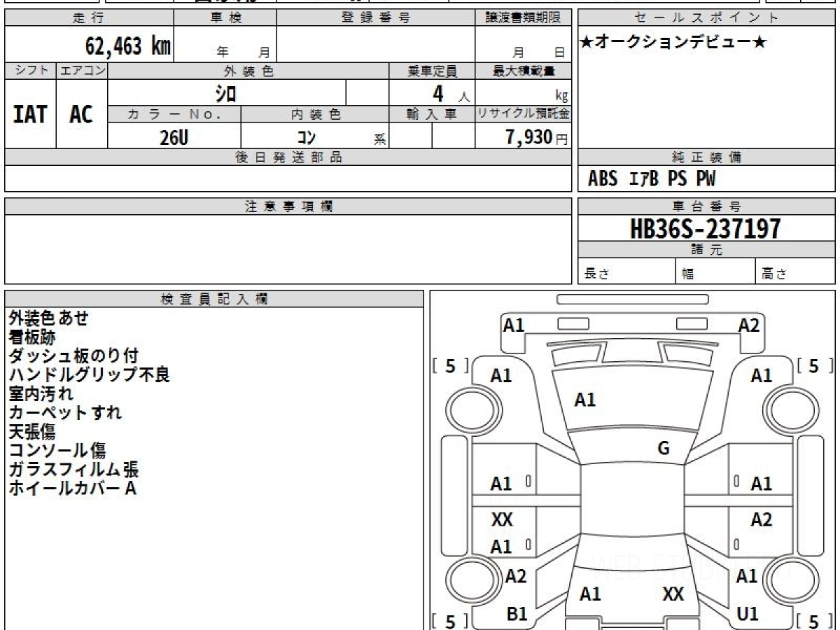Select the 外装色 header

[x=248, y=71]
